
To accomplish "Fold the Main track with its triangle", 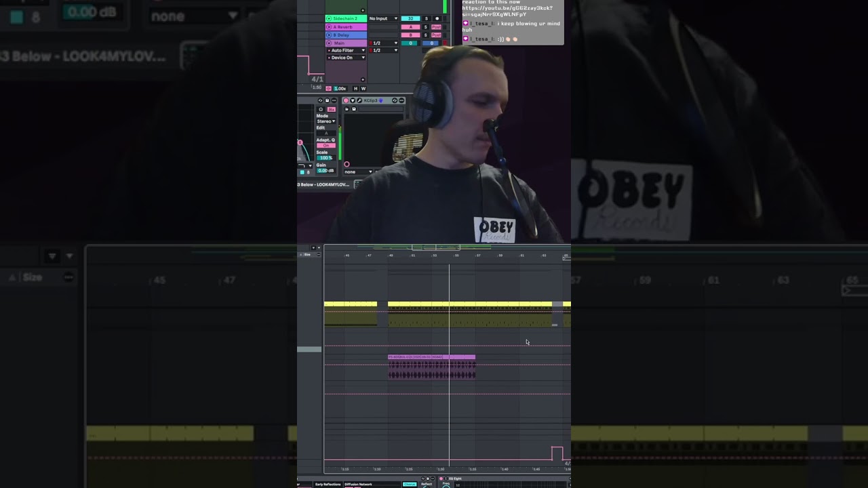I will pyautogui.click(x=329, y=43).
